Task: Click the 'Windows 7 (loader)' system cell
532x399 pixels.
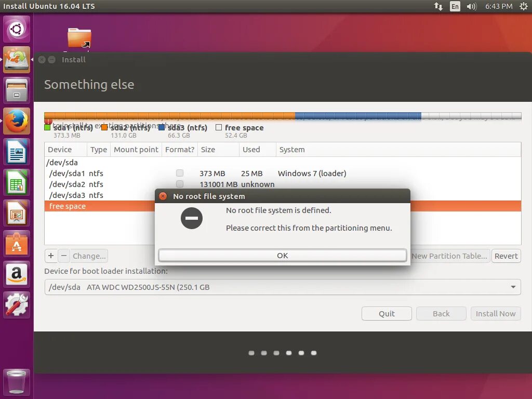Action: (x=312, y=174)
